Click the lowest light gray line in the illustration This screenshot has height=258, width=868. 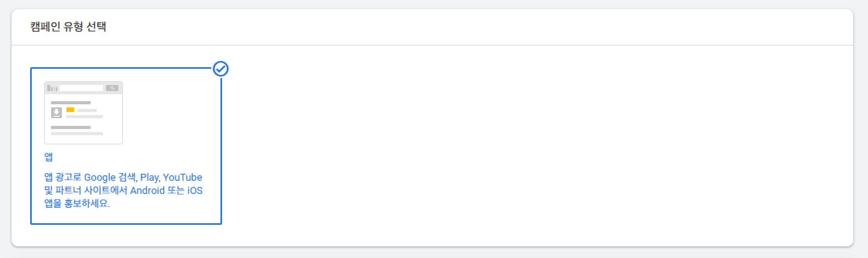77,134
